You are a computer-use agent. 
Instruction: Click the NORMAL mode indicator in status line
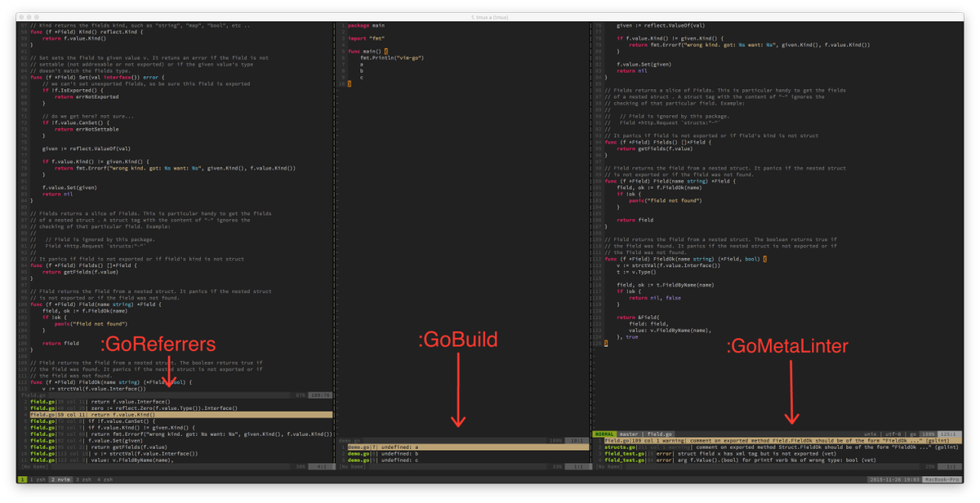(604, 434)
